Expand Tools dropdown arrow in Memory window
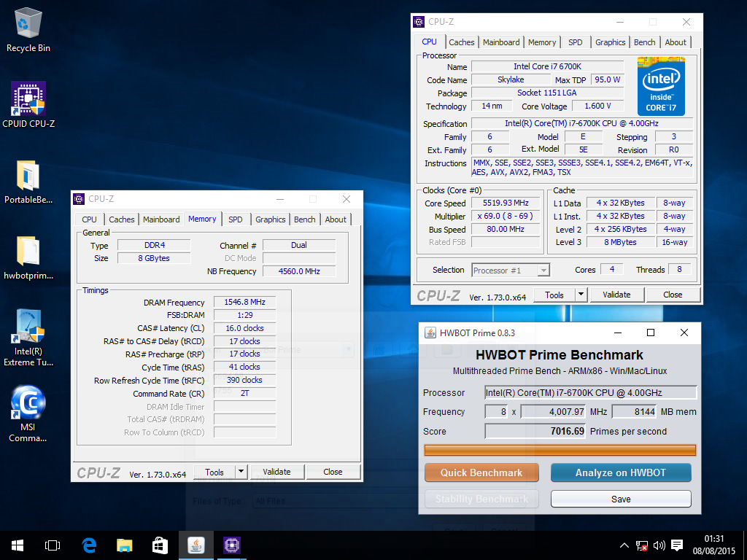The image size is (747, 560). pos(241,472)
